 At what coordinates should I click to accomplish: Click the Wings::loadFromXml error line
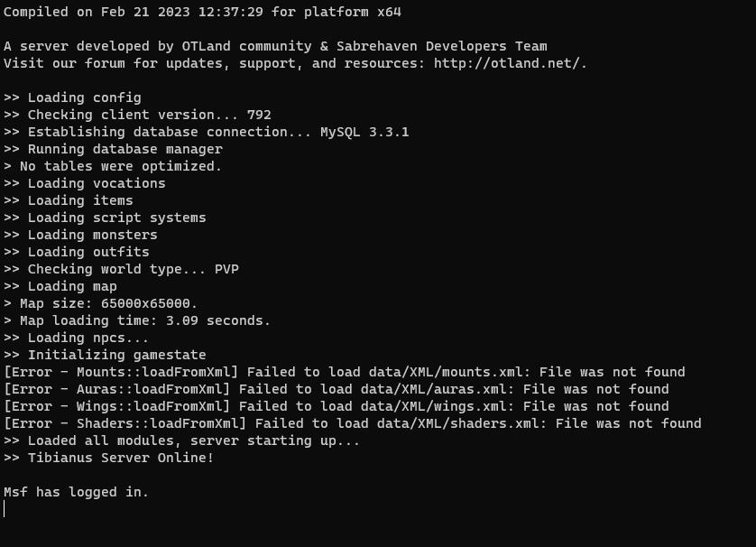(x=337, y=406)
